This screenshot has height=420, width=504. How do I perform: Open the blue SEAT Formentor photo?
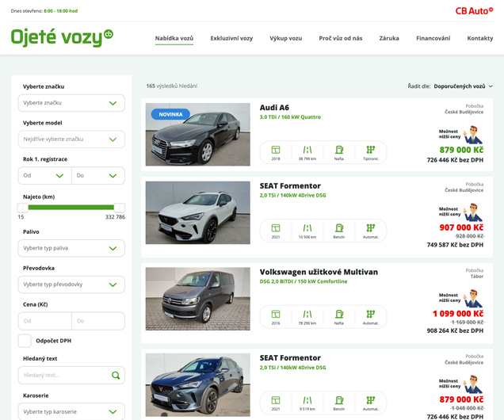pyautogui.click(x=197, y=384)
